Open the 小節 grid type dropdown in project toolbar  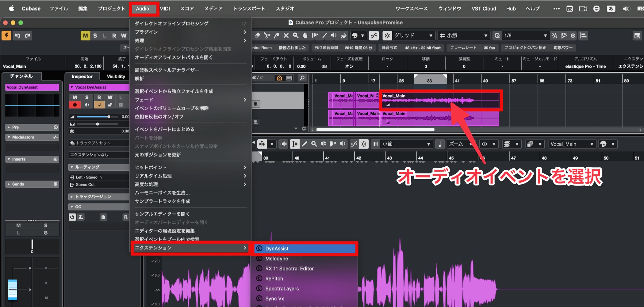pyautogui.click(x=463, y=36)
